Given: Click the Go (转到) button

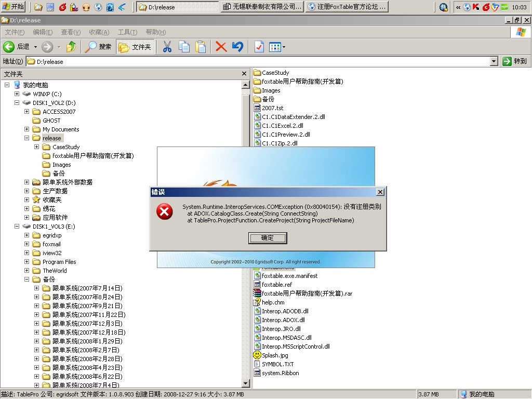Looking at the screenshot, I should [515, 61].
